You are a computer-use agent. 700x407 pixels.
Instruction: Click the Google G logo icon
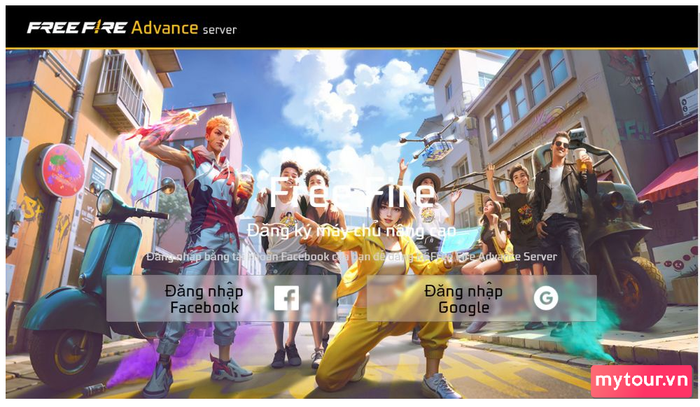pos(546,298)
